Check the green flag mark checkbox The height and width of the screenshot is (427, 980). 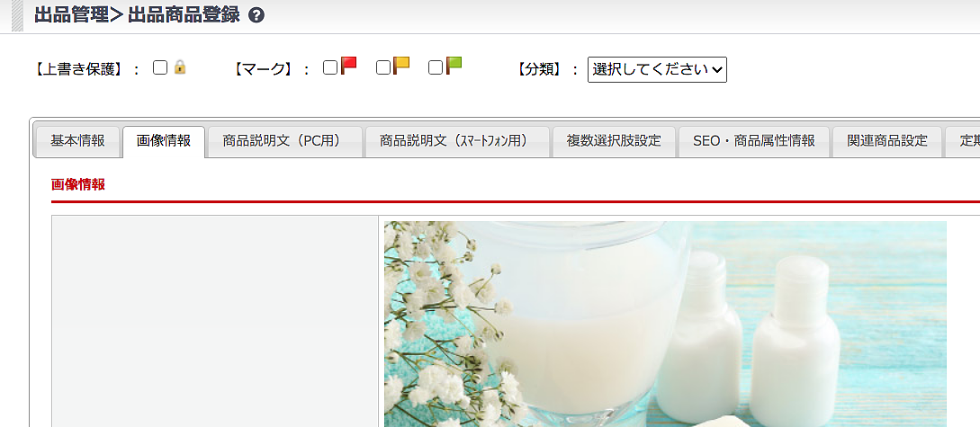[436, 67]
